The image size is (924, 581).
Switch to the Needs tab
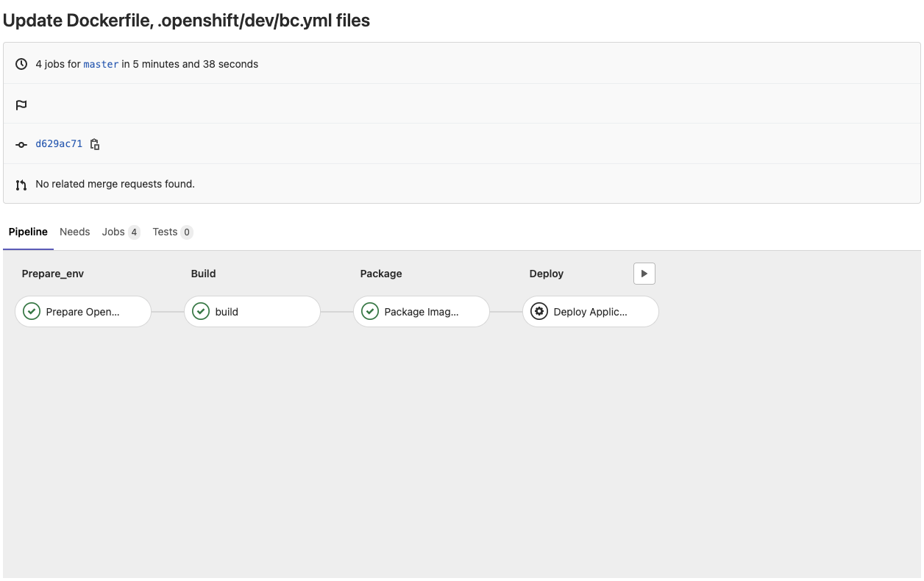pos(74,232)
